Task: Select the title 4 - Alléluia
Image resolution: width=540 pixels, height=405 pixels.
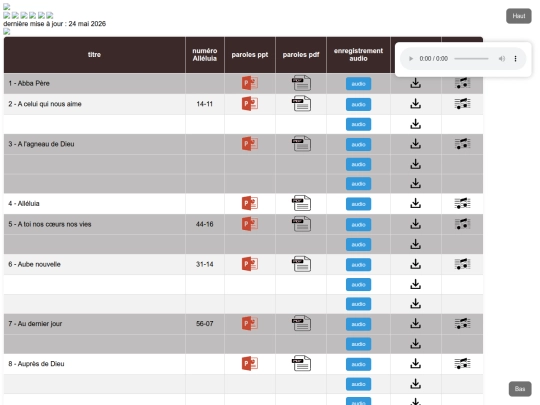Action: pos(24,204)
